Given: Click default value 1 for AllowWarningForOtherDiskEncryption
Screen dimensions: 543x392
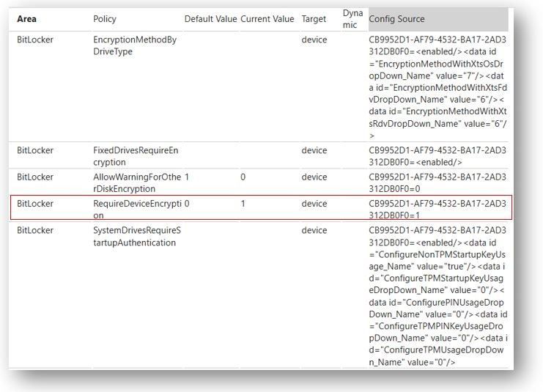Looking at the screenshot, I should tap(187, 177).
